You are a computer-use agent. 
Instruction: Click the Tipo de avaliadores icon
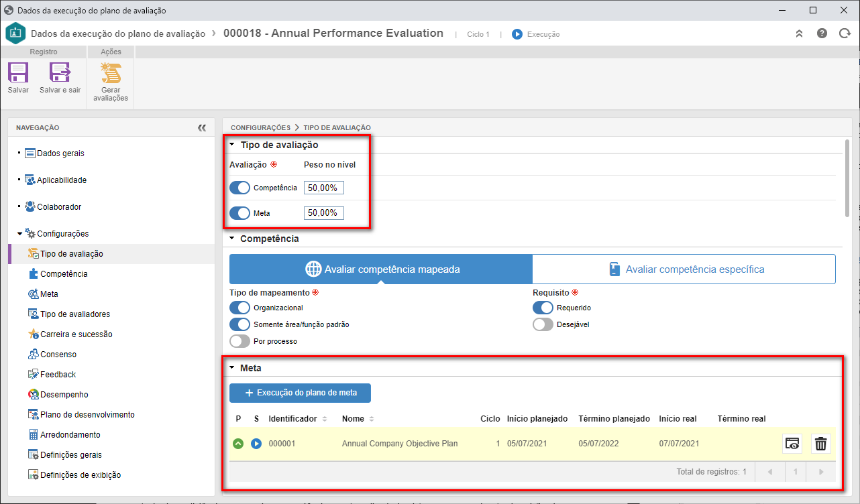point(34,314)
